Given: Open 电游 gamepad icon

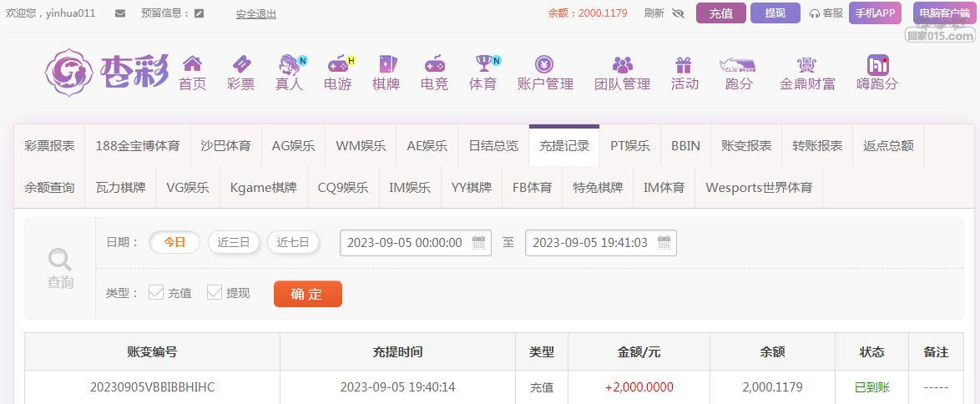Looking at the screenshot, I should (x=338, y=63).
